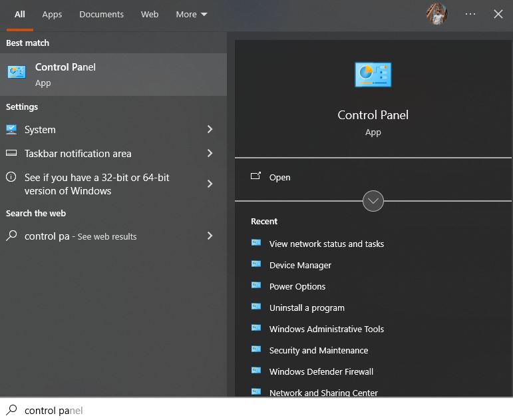Click the Control Panel title in preview pane
Image resolution: width=513 pixels, height=420 pixels.
click(373, 115)
